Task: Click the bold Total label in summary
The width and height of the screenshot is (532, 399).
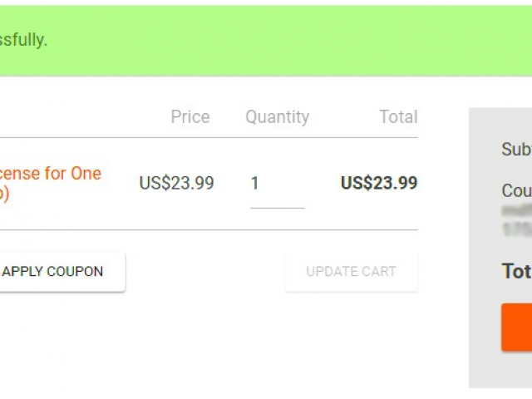Action: point(517,271)
